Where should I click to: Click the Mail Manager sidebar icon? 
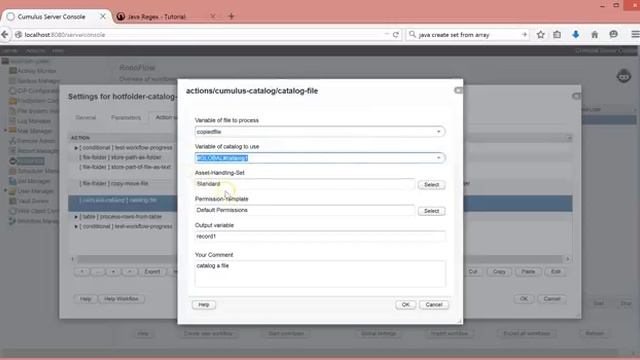click(13, 131)
